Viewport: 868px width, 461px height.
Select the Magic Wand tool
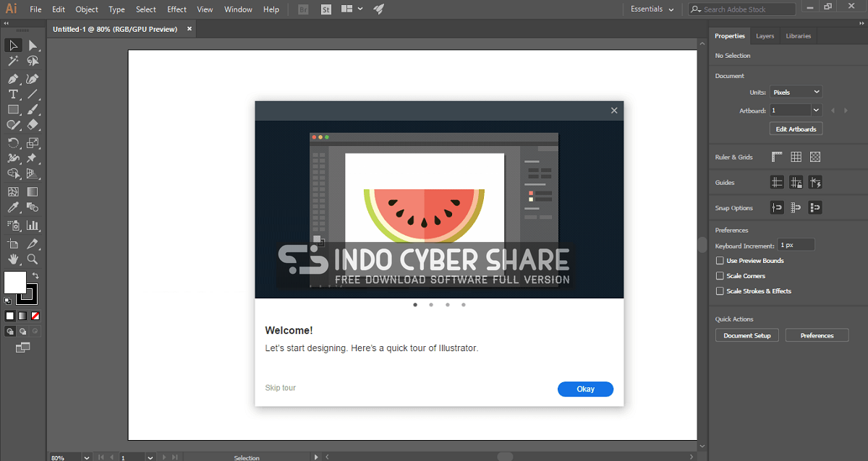13,61
